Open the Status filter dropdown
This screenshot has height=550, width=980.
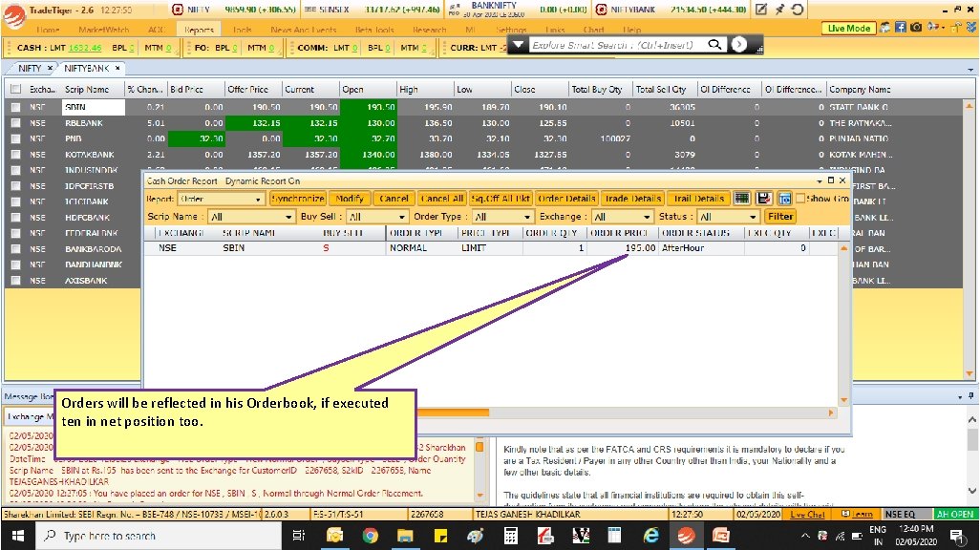coord(729,216)
